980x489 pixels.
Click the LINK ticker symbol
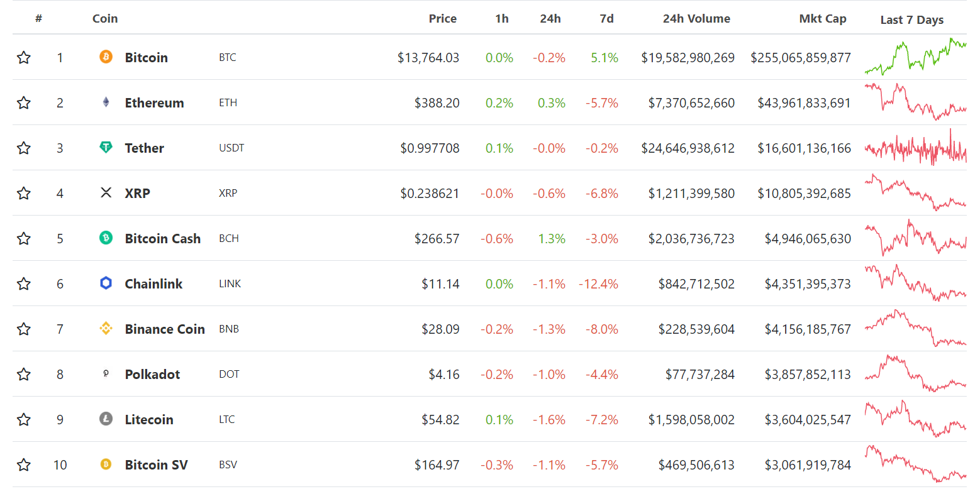click(x=230, y=284)
